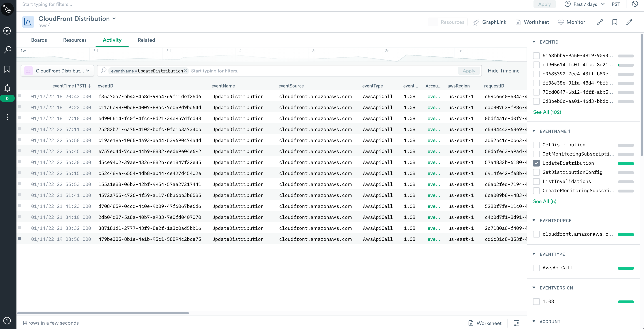
Task: Click the facet panel vertical scrollbar
Action: (x=642, y=95)
